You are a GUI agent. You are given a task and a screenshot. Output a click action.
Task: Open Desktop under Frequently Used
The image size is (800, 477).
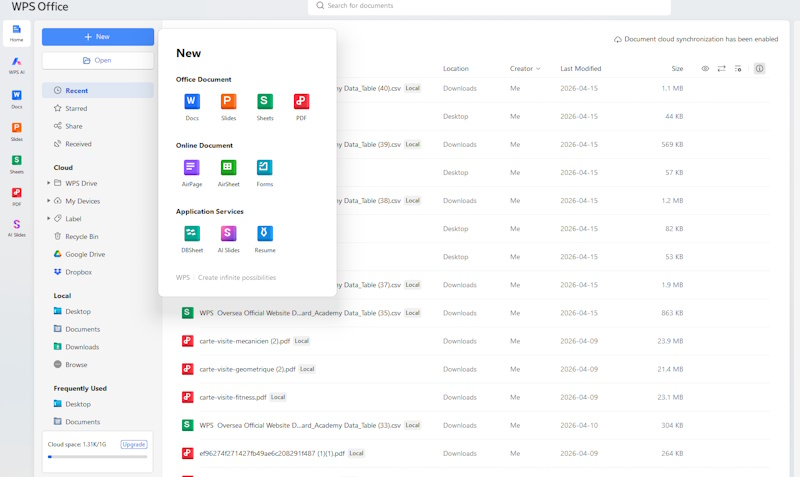coord(97,404)
